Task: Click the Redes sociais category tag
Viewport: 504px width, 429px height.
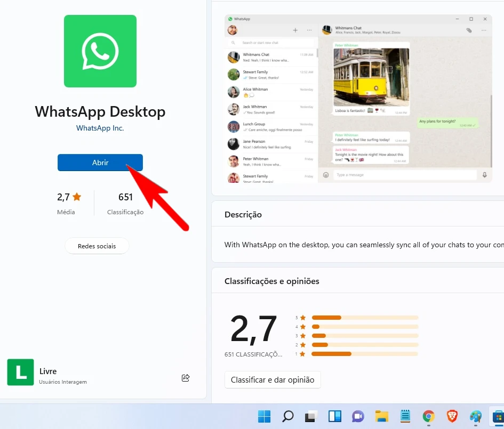Action: [x=97, y=246]
